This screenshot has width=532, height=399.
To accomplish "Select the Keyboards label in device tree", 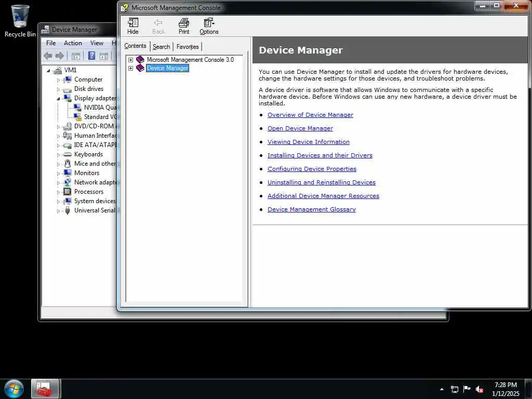I will 88,154.
